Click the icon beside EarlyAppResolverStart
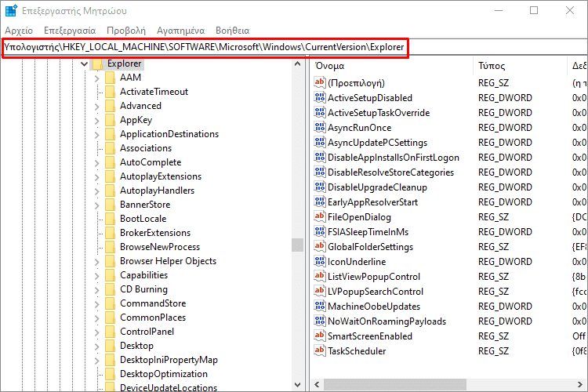The height and width of the screenshot is (392, 588). pyautogui.click(x=320, y=201)
